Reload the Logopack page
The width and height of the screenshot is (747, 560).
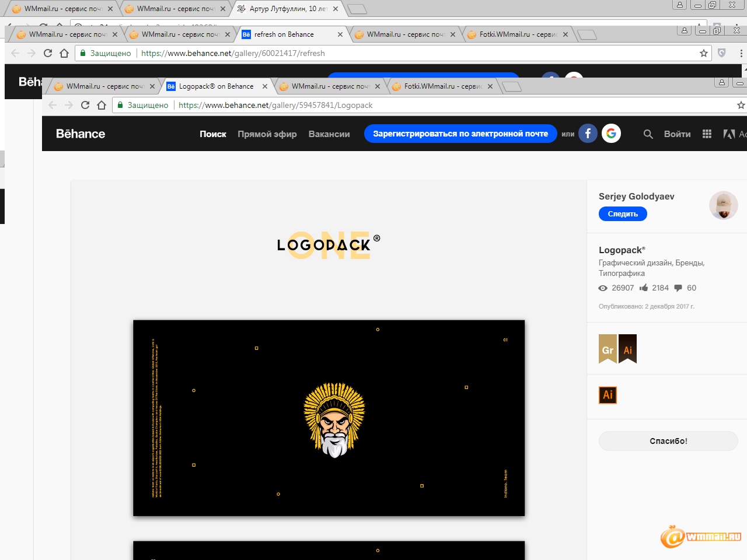pyautogui.click(x=85, y=105)
